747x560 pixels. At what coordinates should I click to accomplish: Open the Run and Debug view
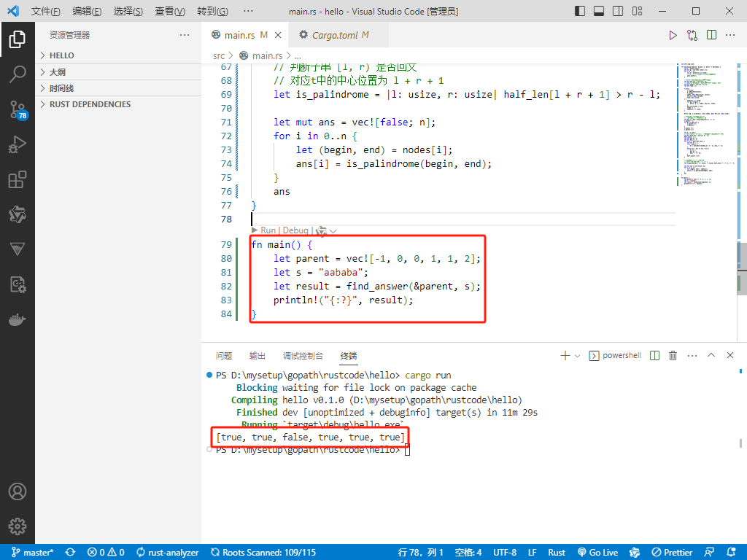pos(18,144)
